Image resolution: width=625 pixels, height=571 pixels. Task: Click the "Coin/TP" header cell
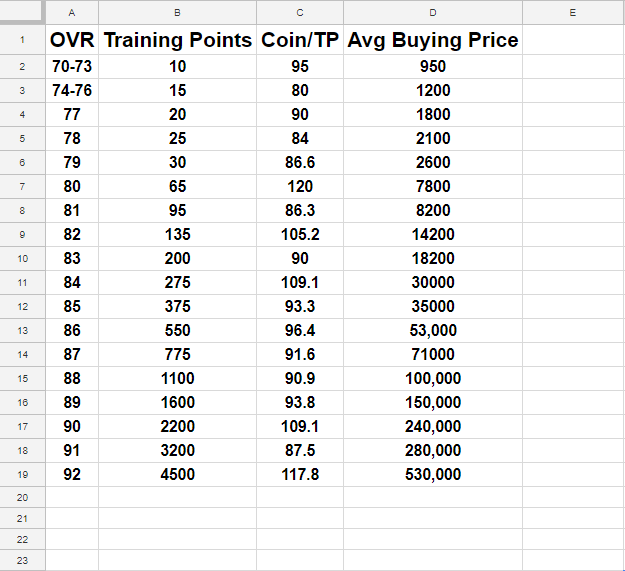(300, 41)
